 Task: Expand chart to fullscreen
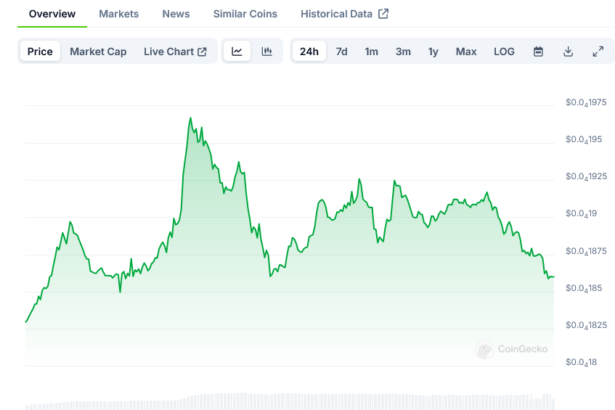[598, 52]
